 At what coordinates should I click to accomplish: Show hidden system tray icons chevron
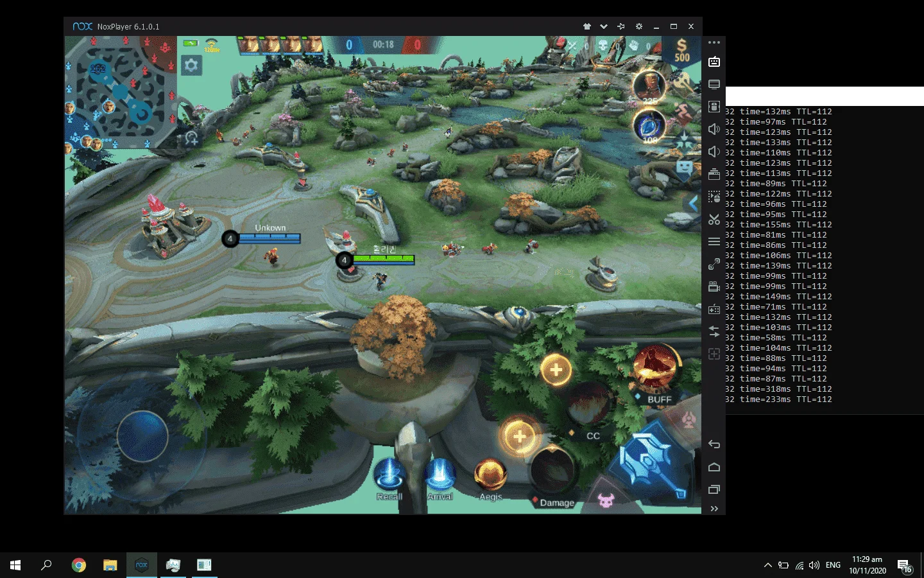click(x=767, y=565)
